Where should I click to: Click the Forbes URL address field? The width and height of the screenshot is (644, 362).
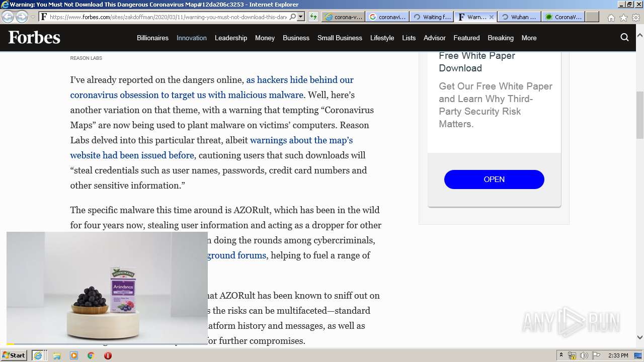[168, 17]
